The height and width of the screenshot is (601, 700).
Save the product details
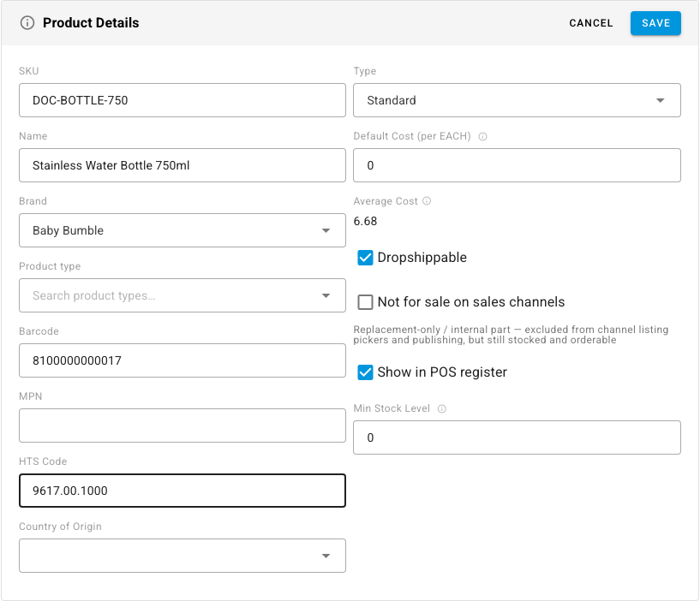tap(655, 23)
